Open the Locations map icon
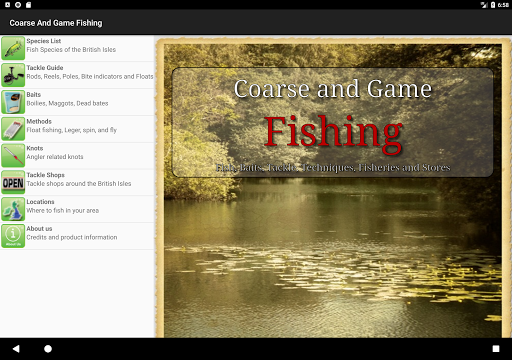 [13, 209]
